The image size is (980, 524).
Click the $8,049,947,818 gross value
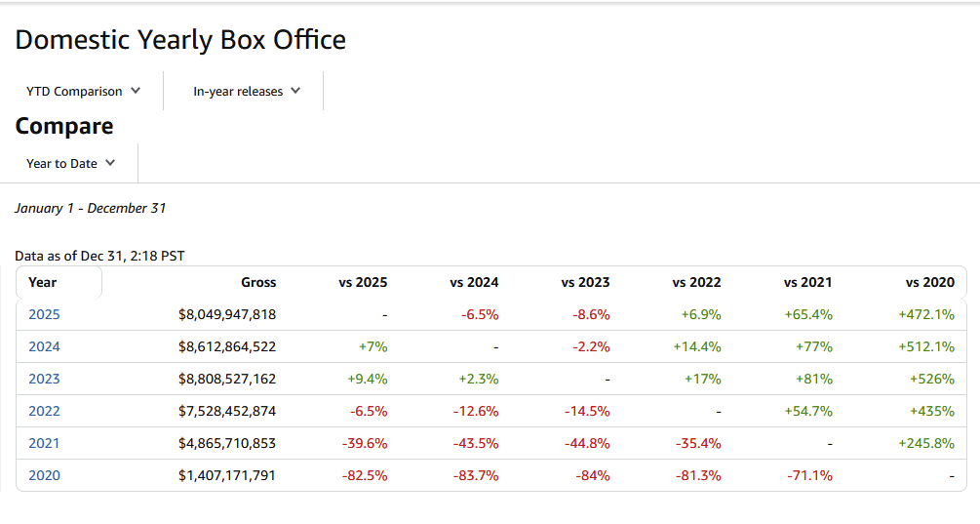227,314
